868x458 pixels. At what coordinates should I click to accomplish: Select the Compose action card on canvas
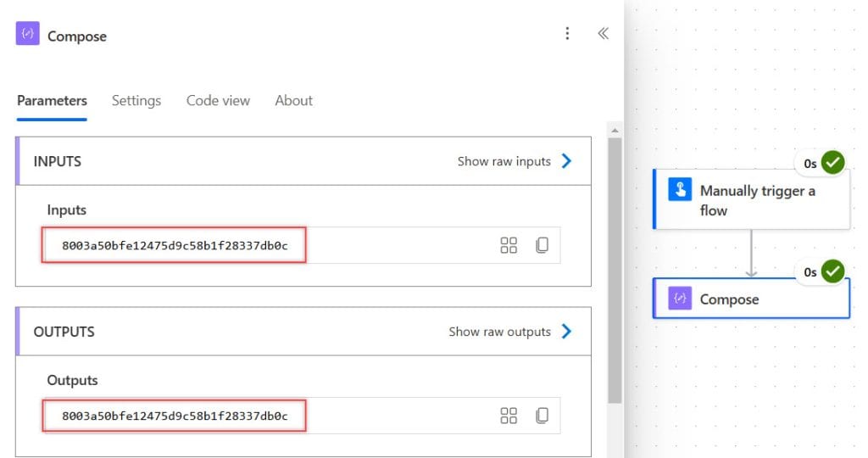752,298
